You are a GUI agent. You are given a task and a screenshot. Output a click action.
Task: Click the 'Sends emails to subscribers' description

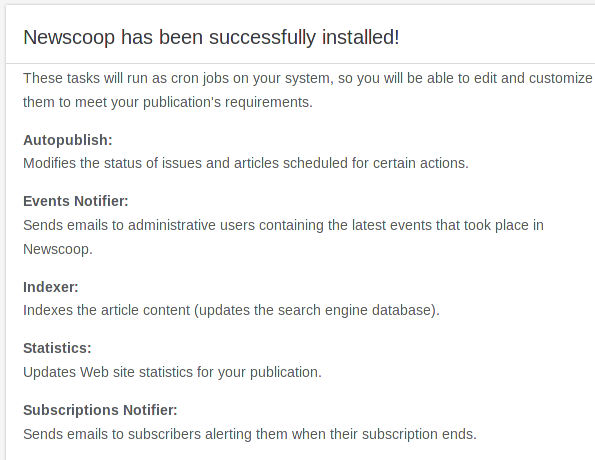(x=250, y=434)
